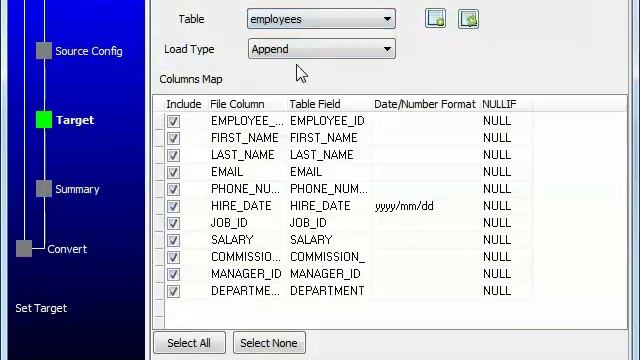Open the Table dropdown showing employees
The image size is (640, 360).
pos(321,19)
